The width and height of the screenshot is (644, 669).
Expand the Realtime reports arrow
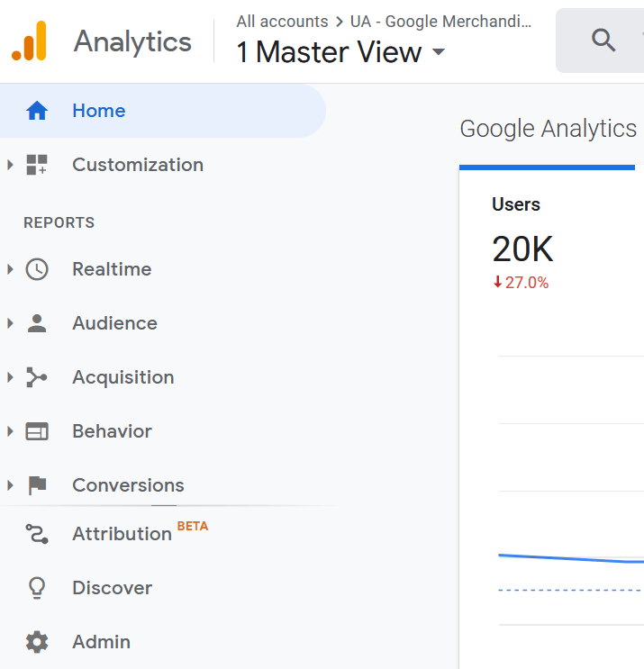(10, 269)
